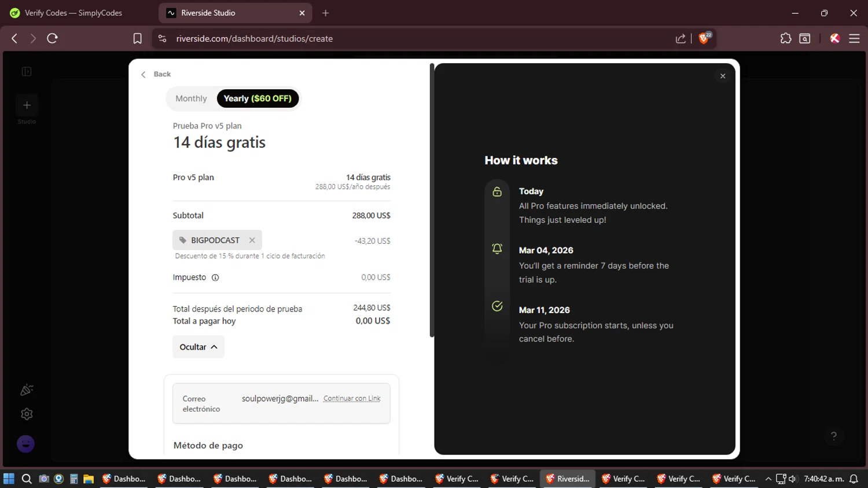Click the reminder bell icon for Mar 04
Viewport: 868px width, 488px height.
(497, 249)
